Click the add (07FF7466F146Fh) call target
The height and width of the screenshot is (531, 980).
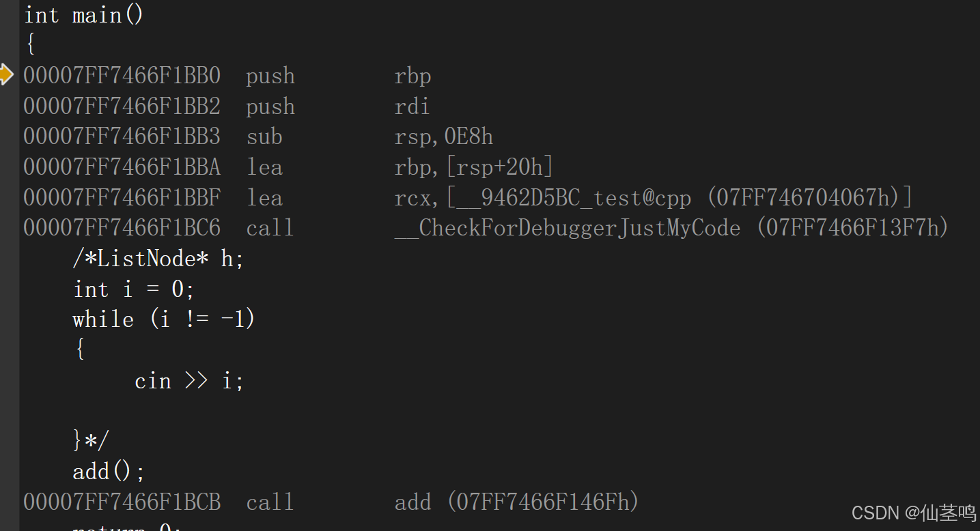[517, 502]
